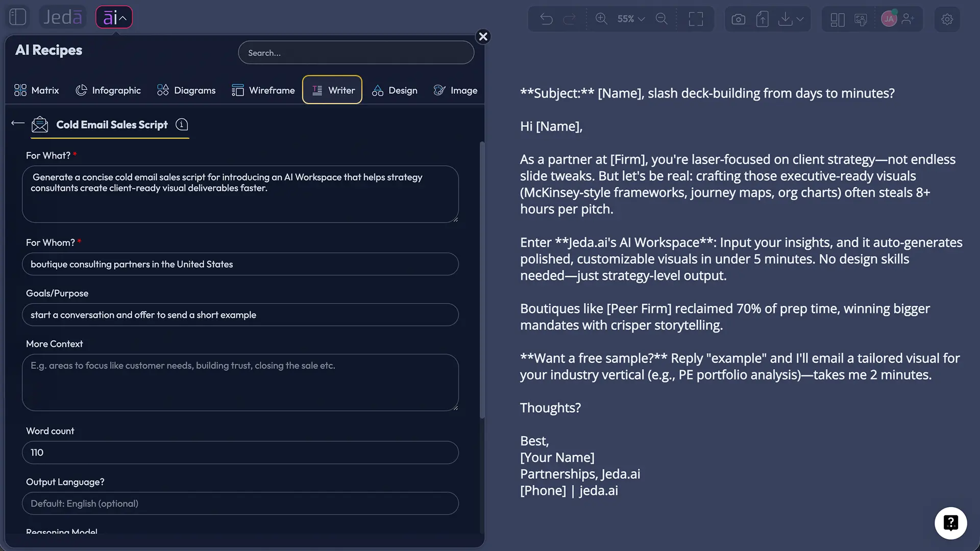
Task: Open the Design tab
Action: click(x=395, y=90)
